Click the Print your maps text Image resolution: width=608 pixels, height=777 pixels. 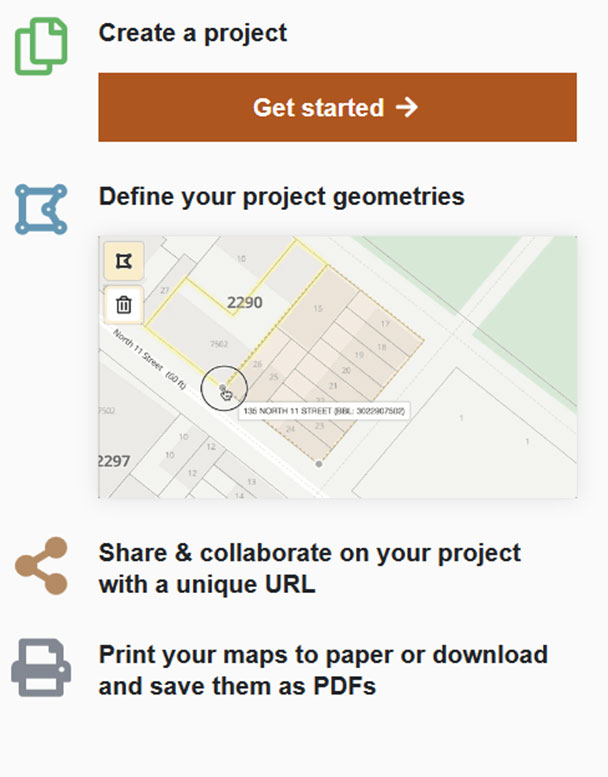[322, 670]
